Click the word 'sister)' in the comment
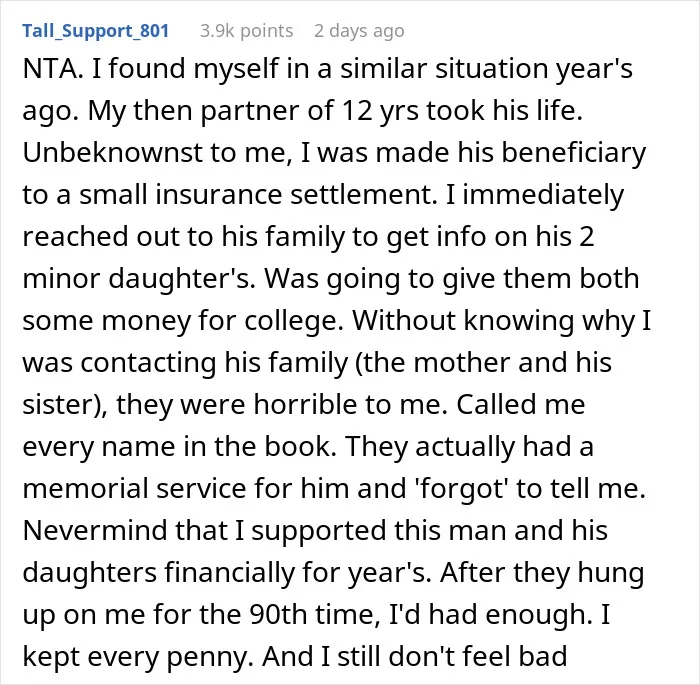Image resolution: width=700 pixels, height=685 pixels. pyautogui.click(x=65, y=405)
